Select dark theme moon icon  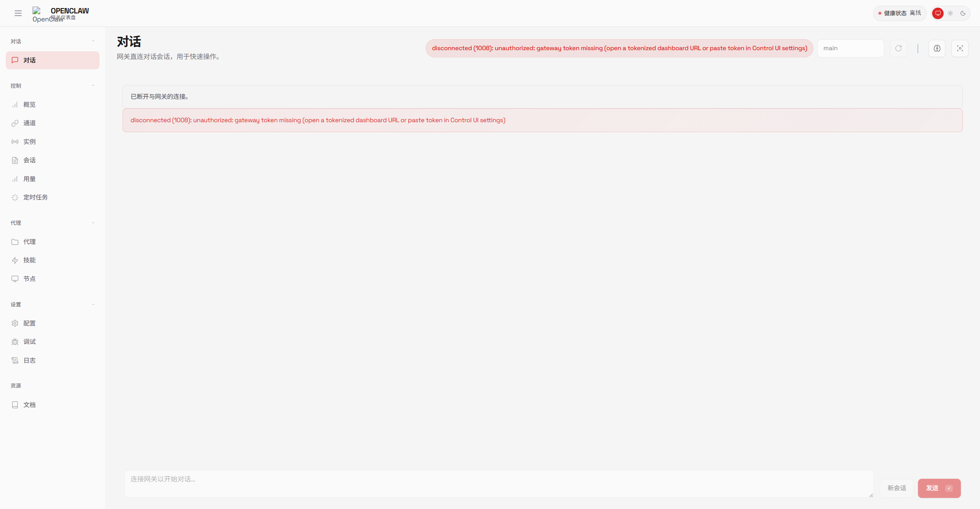(963, 13)
